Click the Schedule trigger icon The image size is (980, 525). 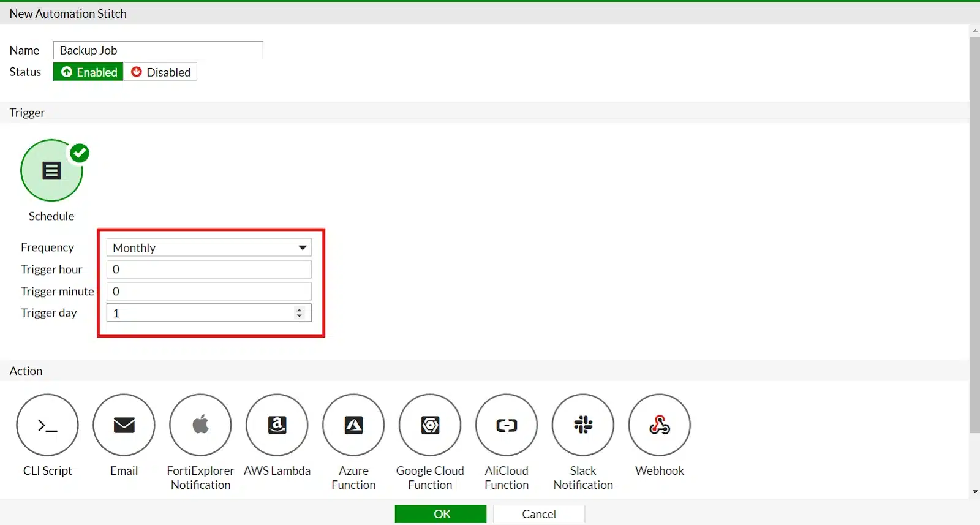[x=51, y=170]
